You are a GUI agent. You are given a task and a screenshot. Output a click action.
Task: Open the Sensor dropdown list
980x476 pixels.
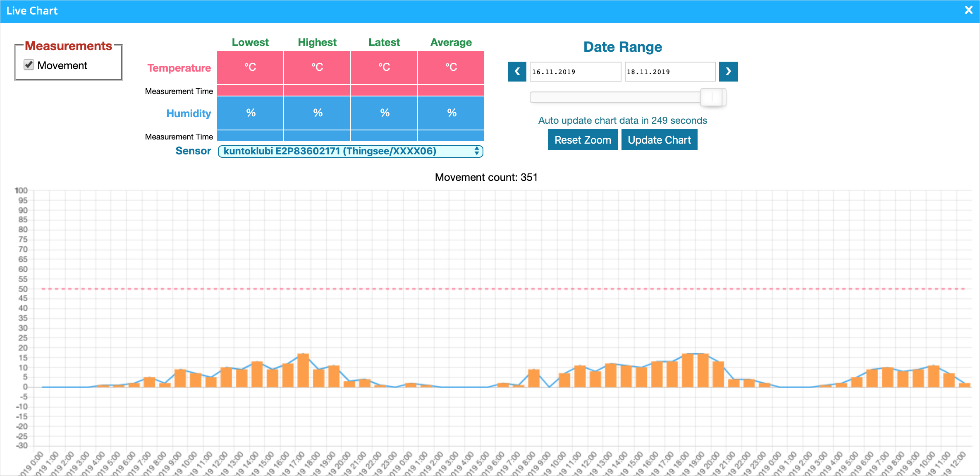coord(350,151)
